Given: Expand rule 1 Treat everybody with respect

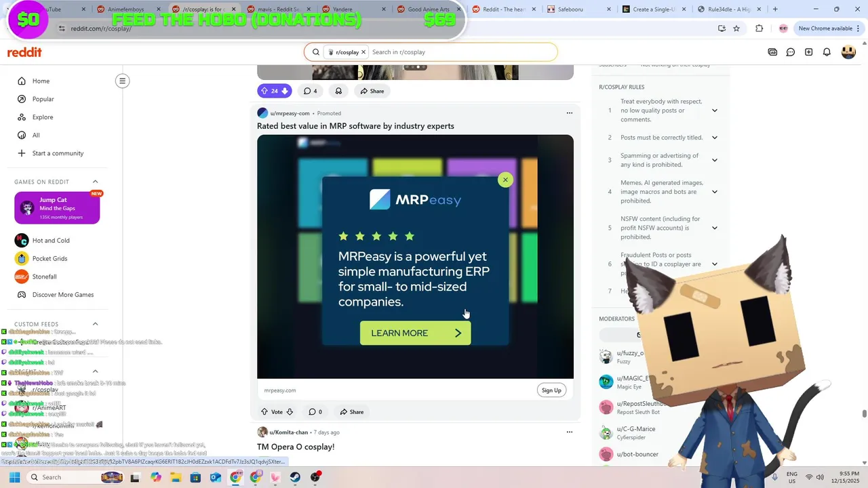Looking at the screenshot, I should (x=714, y=110).
